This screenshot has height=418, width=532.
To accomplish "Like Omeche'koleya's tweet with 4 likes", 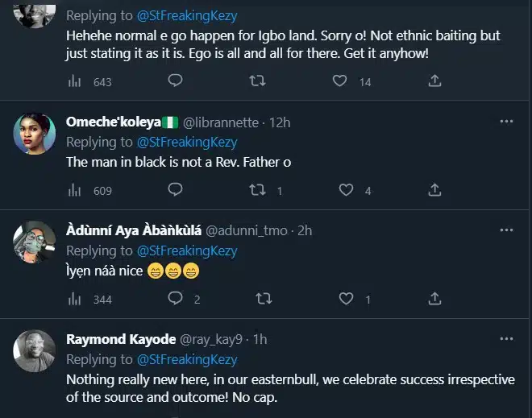I will coord(347,190).
